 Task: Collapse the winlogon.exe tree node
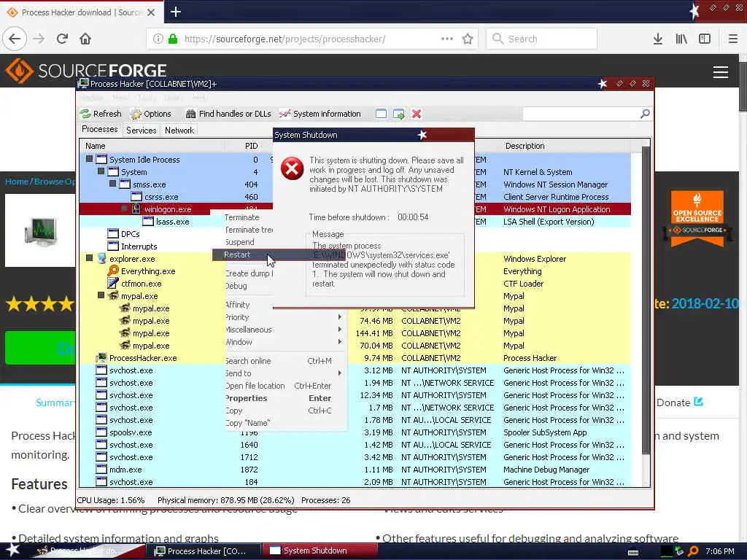point(124,209)
